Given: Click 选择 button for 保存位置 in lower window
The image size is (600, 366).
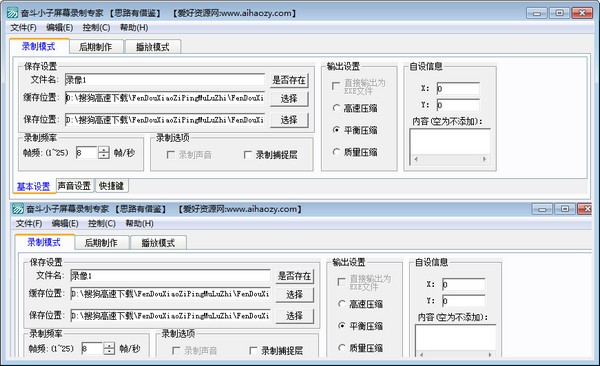Looking at the screenshot, I should (x=294, y=316).
